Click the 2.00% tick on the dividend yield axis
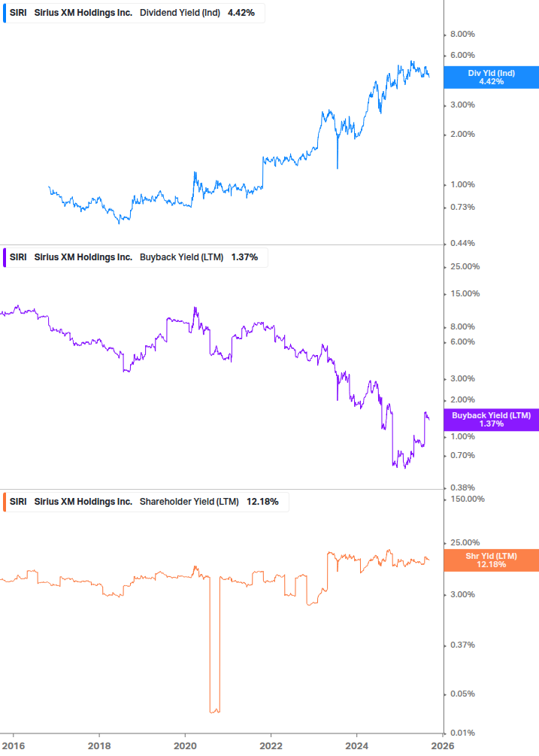This screenshot has width=539, height=756. coord(462,134)
